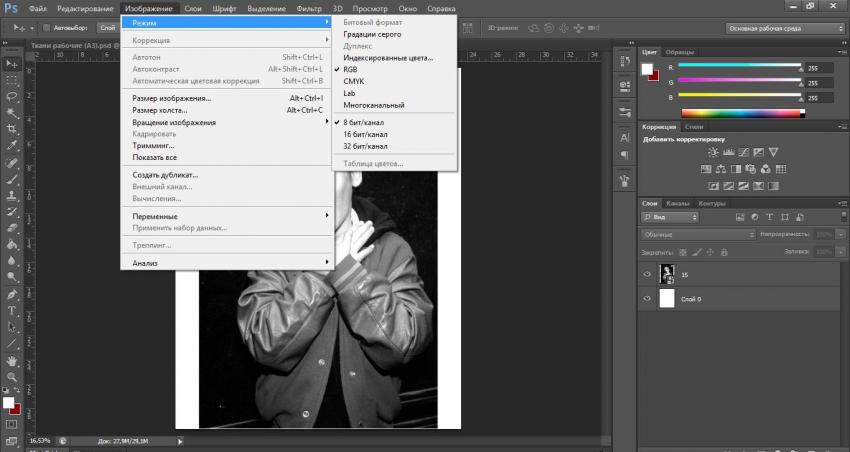Expand the Вид layer filter dropdown
This screenshot has width=850, height=452.
669,216
